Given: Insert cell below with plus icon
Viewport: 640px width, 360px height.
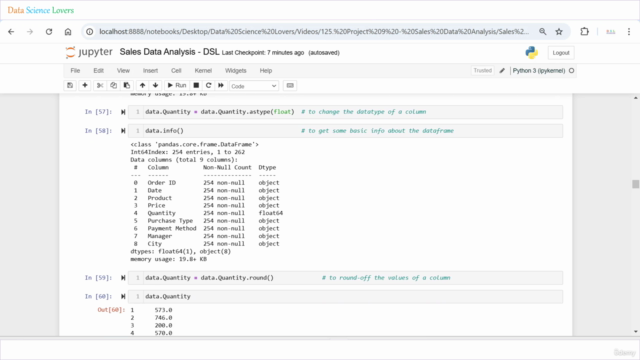Looking at the screenshot, I should coord(85,85).
